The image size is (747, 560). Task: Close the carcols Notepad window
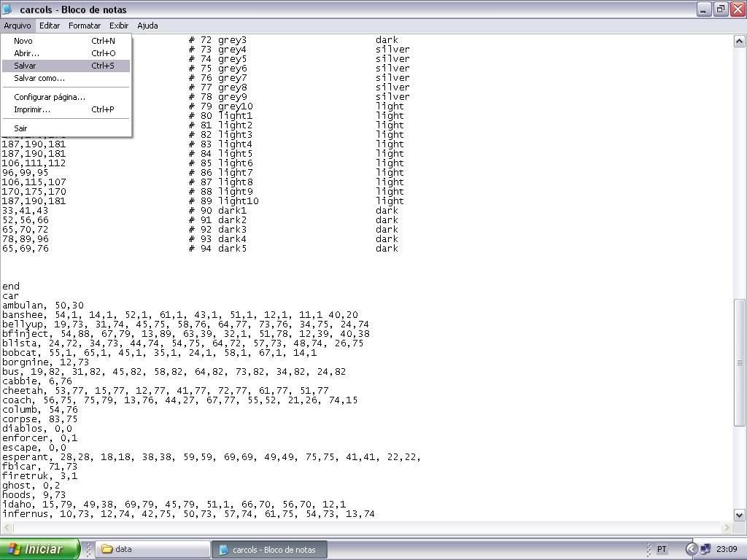(x=738, y=9)
